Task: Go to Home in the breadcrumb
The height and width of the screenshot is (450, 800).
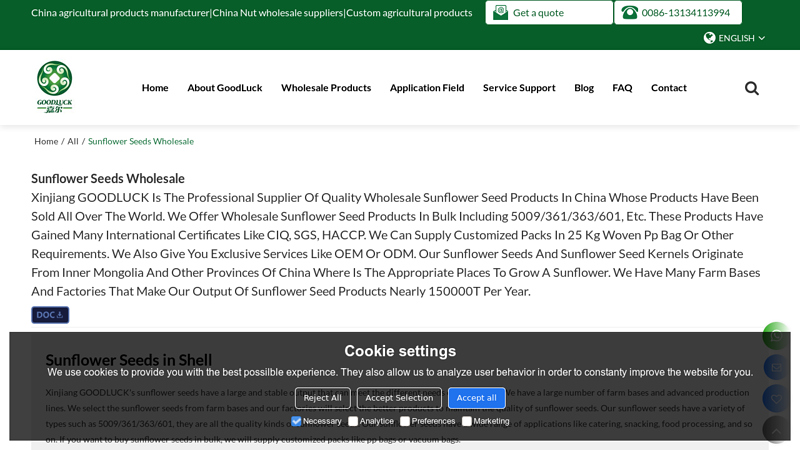Action: (x=46, y=141)
